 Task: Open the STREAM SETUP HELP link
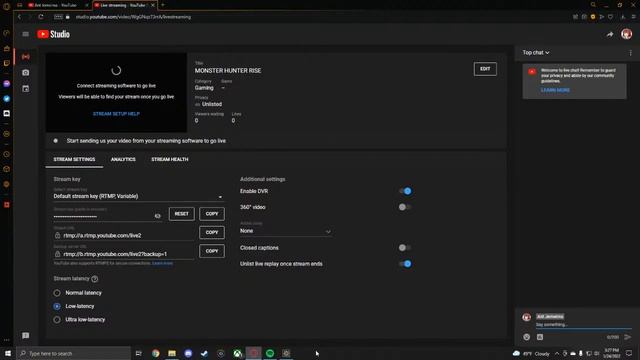(x=116, y=114)
